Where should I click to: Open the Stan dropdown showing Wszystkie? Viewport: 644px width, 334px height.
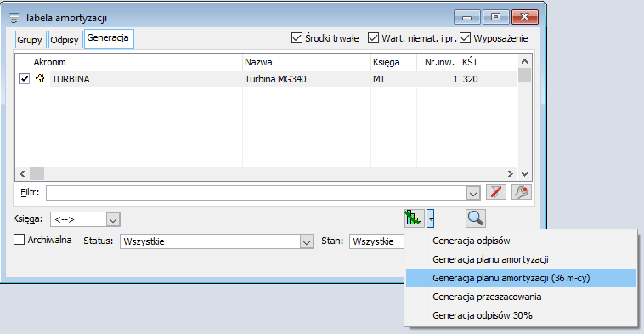coord(376,241)
